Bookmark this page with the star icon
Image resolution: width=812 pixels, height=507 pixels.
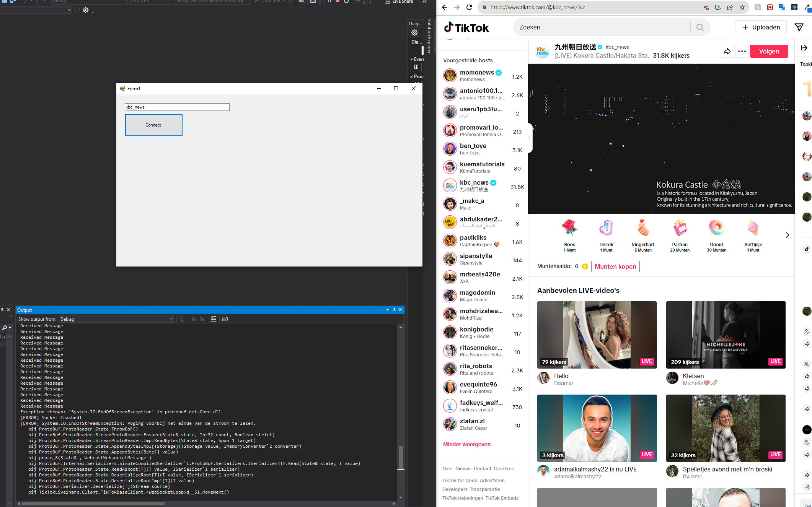pyautogui.click(x=742, y=7)
